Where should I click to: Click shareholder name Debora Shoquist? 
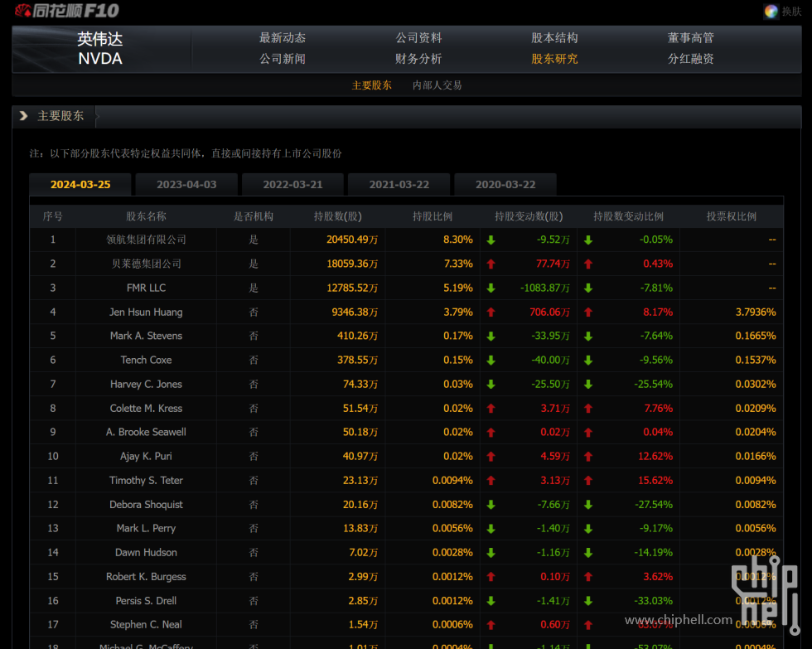[x=146, y=505]
